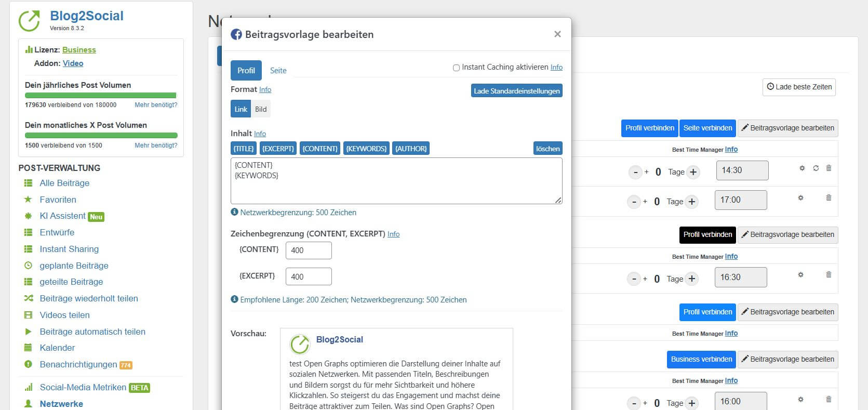The image size is (868, 410).
Task: Open Alle Beiträge in the sidebar
Action: coord(64,183)
